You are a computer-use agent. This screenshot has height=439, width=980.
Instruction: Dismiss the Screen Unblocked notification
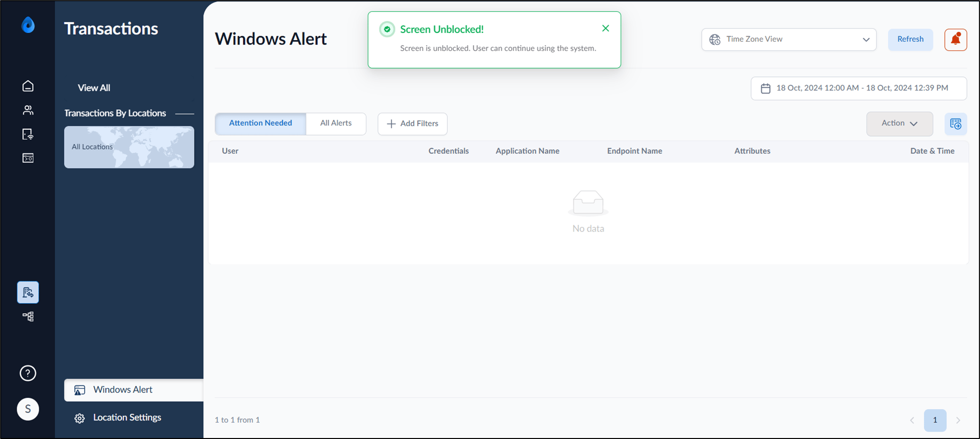click(605, 28)
